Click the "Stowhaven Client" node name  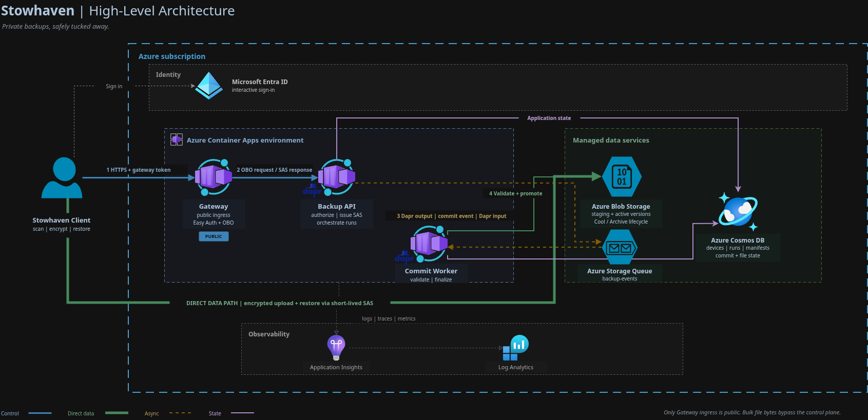[62, 221]
